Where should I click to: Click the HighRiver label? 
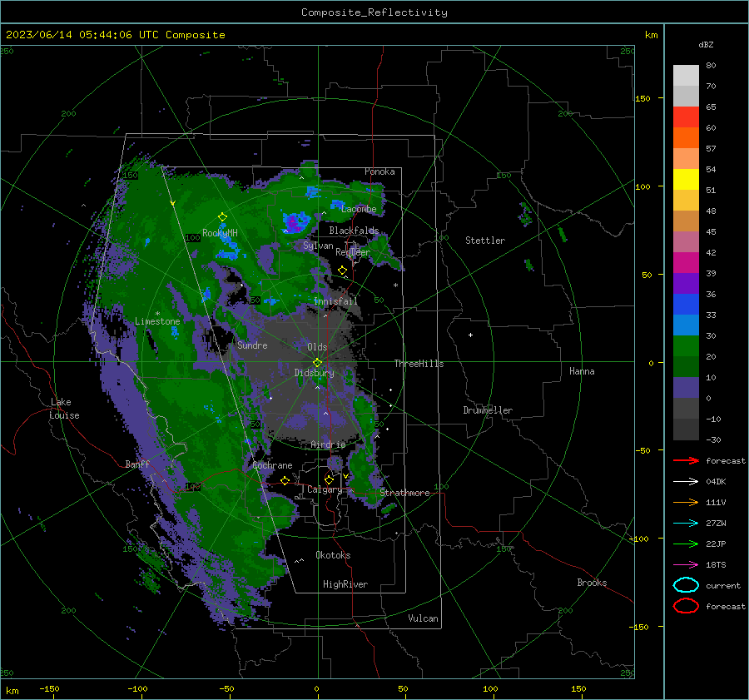point(345,584)
